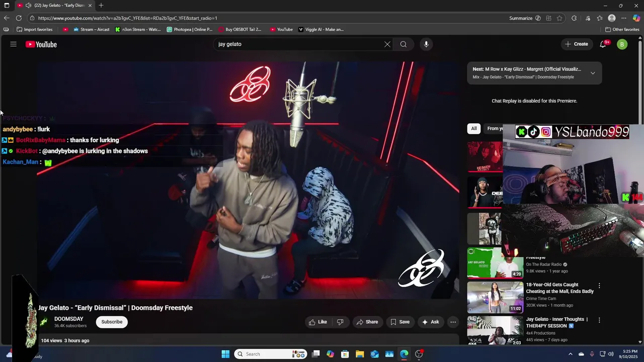This screenshot has width=644, height=362.
Task: Start voice search with the microphone
Action: point(426,44)
